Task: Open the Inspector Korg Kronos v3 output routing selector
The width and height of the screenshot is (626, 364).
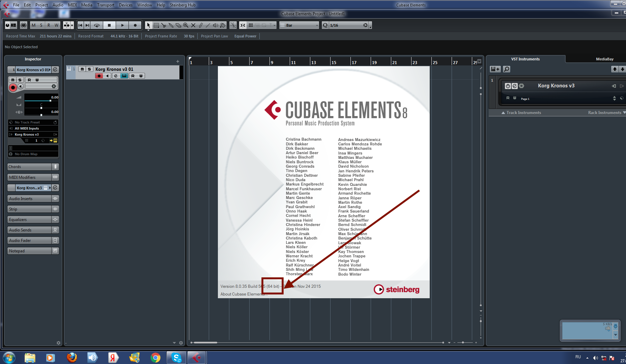Action: click(33, 135)
